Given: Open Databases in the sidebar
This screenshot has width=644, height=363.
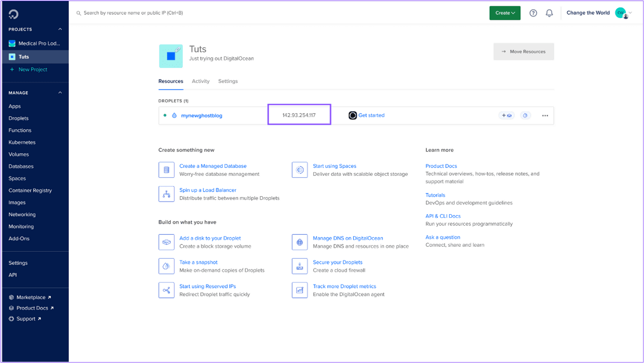Looking at the screenshot, I should click(x=21, y=166).
